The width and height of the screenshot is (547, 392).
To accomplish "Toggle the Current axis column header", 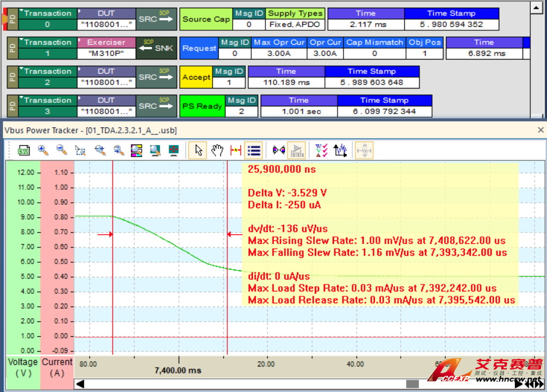I will click(57, 367).
